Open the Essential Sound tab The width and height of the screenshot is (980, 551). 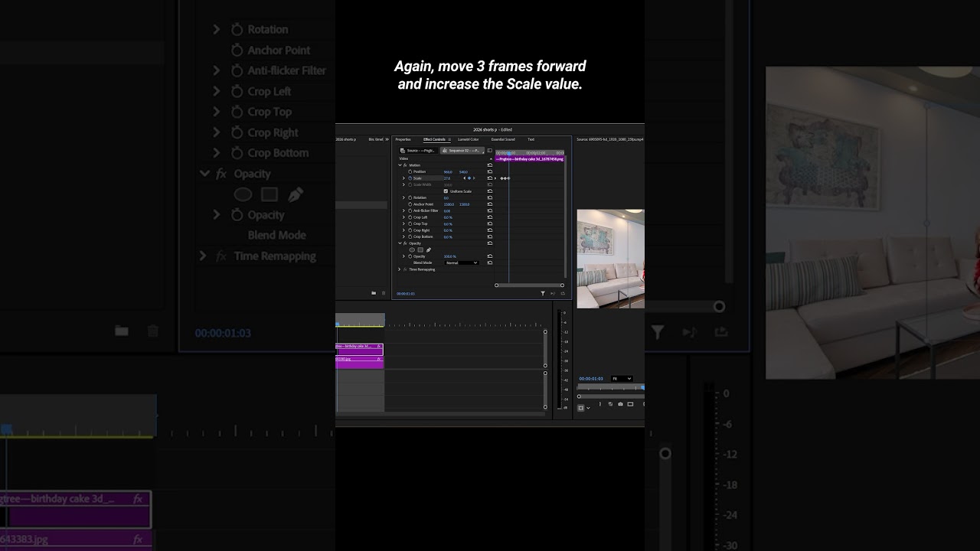coord(503,139)
